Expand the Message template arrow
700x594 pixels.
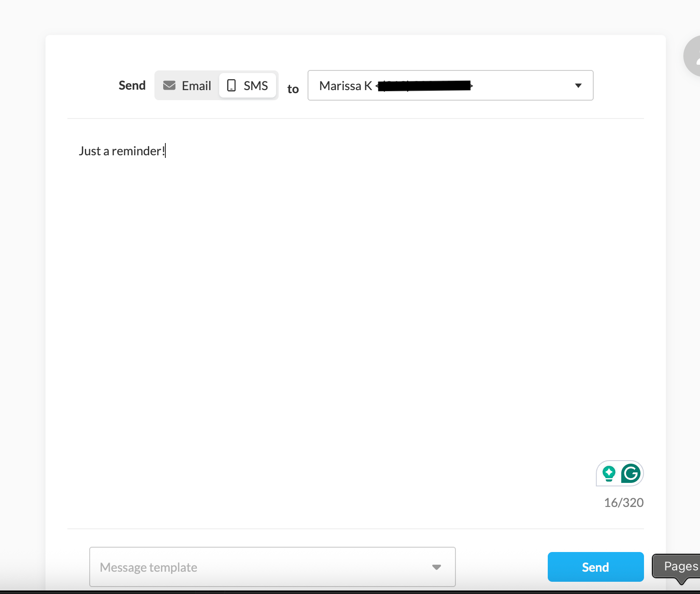click(x=436, y=567)
